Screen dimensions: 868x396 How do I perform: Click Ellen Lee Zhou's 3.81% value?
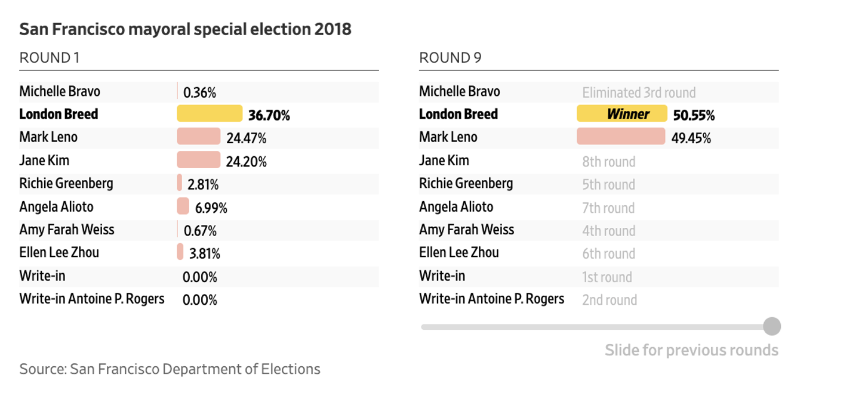205,253
